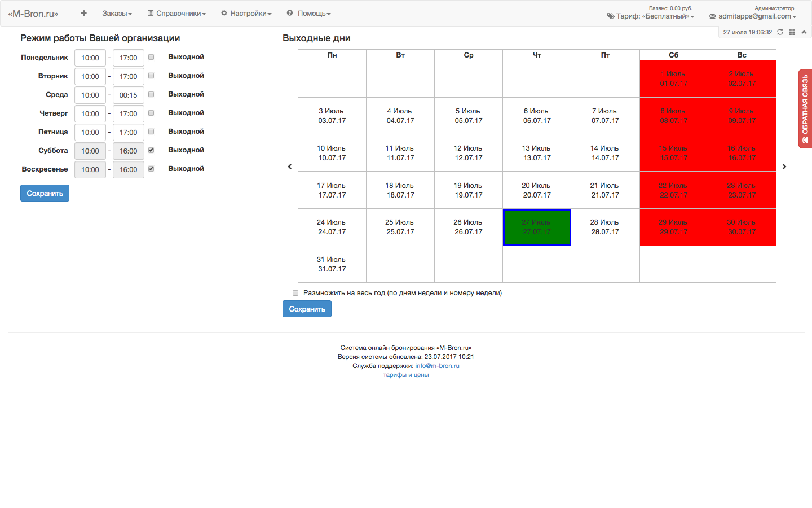Open the Заказы menu

(117, 14)
